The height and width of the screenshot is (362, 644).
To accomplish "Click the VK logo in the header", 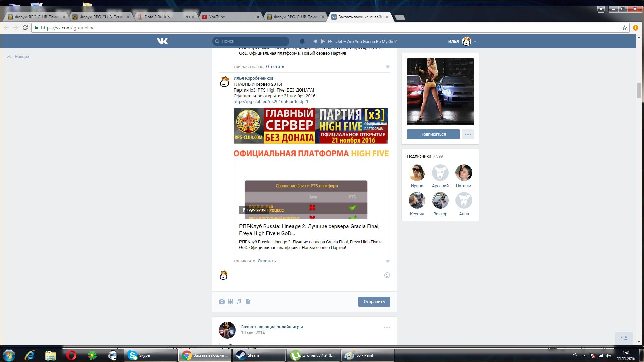I will (162, 41).
